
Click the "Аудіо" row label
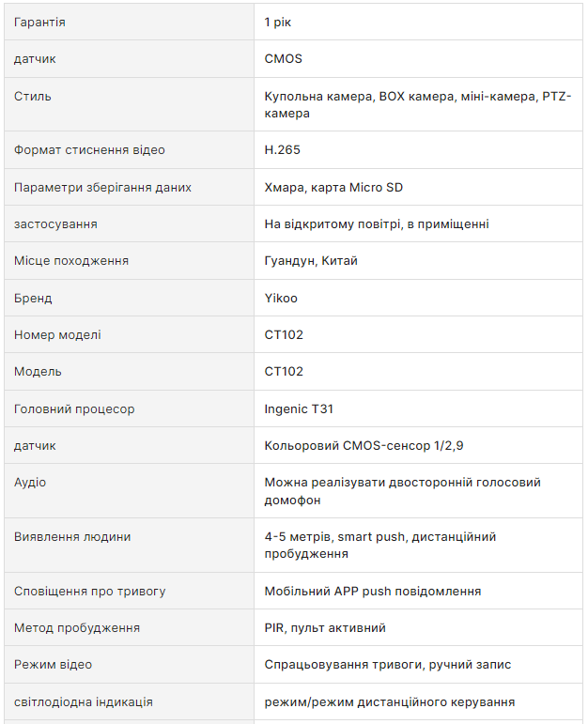point(30,483)
